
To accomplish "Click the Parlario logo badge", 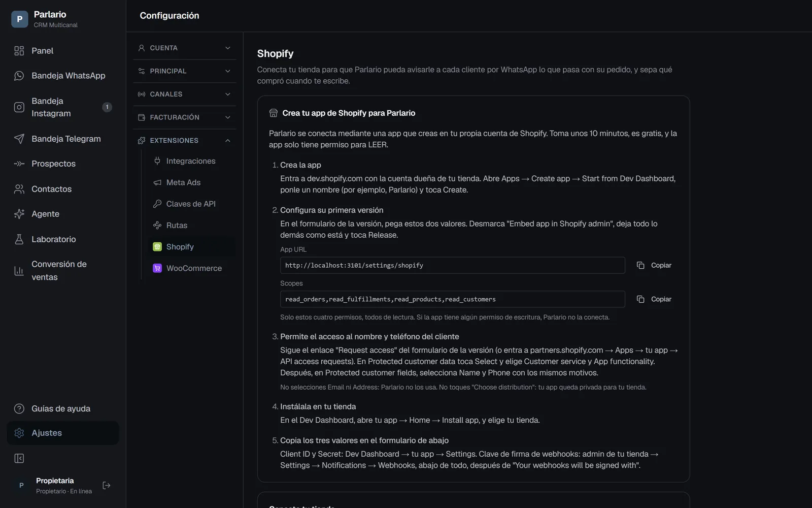I will (x=20, y=19).
